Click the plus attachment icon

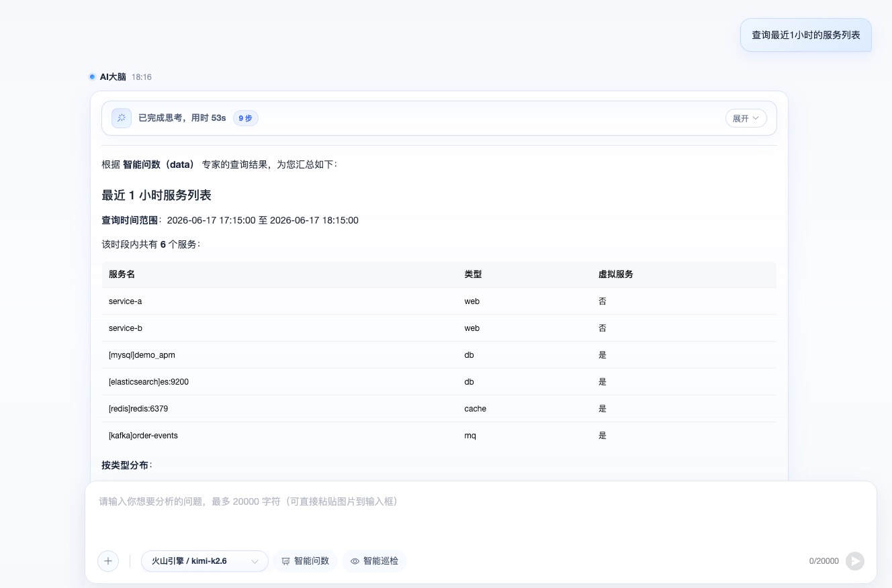tap(108, 561)
